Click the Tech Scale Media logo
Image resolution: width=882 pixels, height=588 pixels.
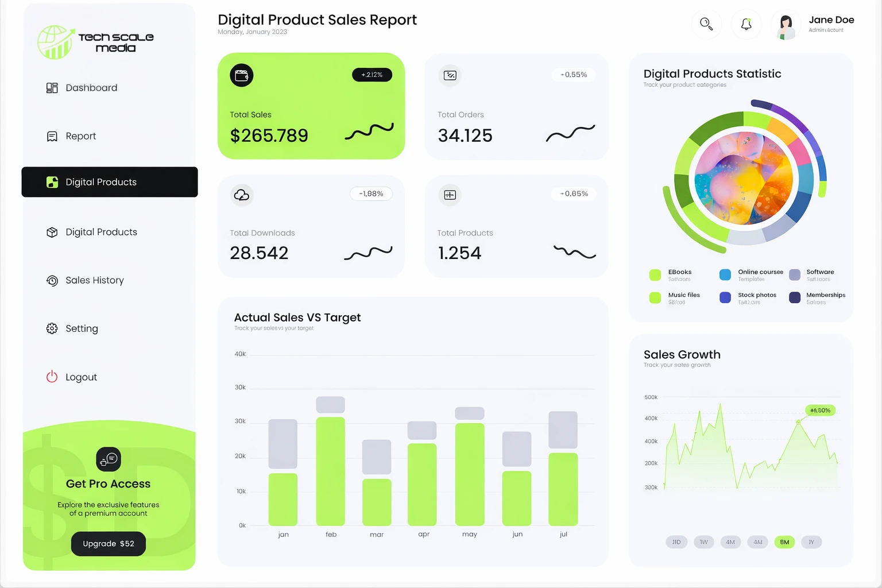pos(96,42)
